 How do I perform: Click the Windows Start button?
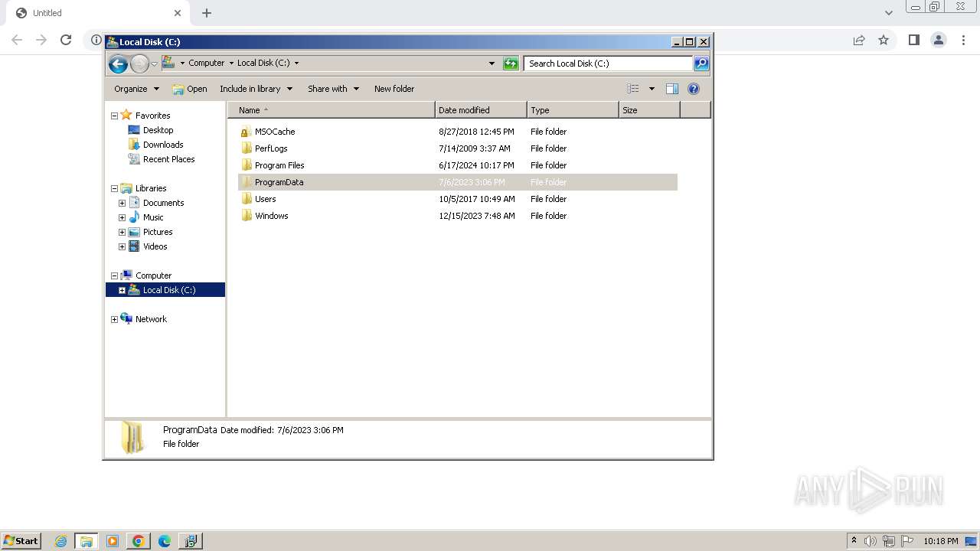pos(21,541)
